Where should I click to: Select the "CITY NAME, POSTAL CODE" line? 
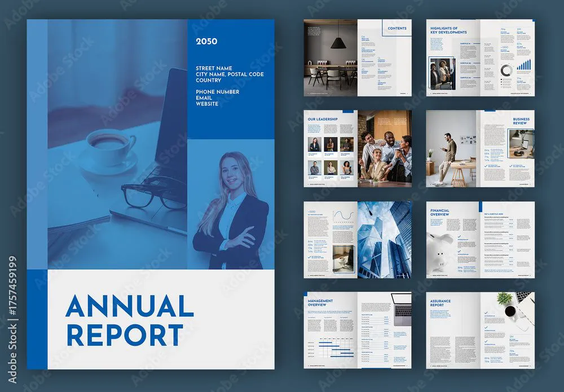click(x=230, y=74)
